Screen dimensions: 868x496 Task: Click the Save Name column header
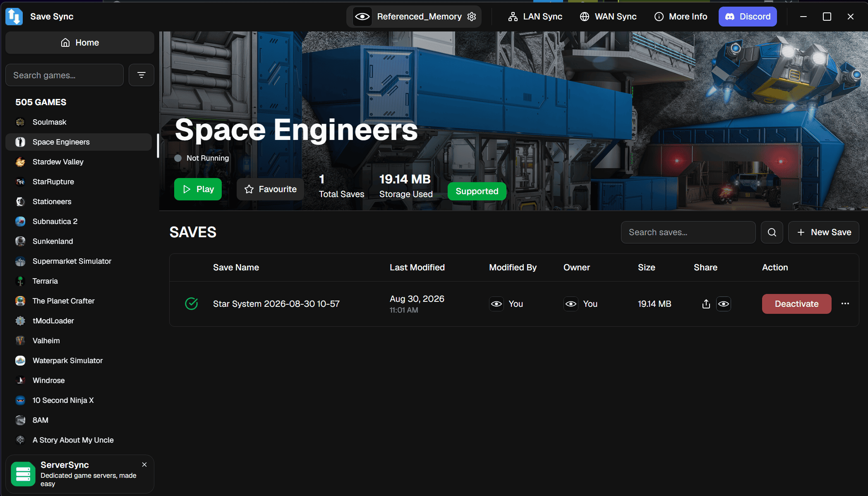click(x=236, y=267)
